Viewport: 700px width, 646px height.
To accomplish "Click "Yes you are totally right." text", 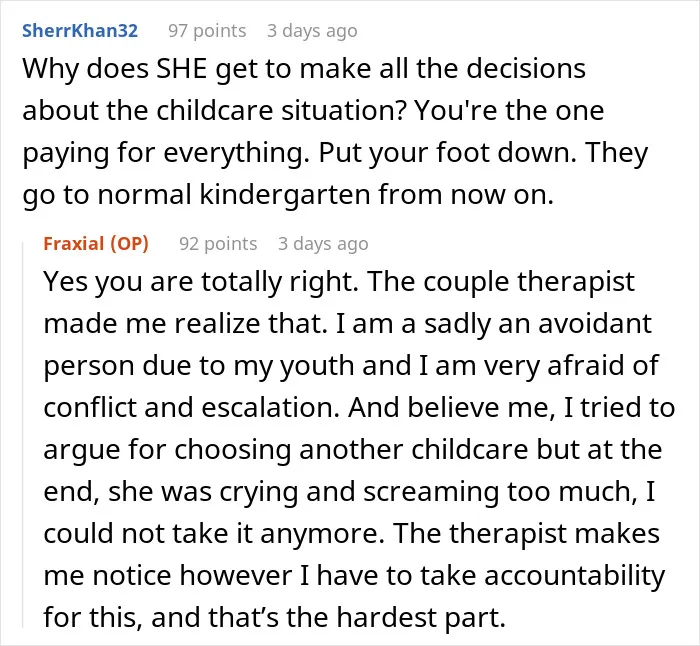I will point(201,282).
